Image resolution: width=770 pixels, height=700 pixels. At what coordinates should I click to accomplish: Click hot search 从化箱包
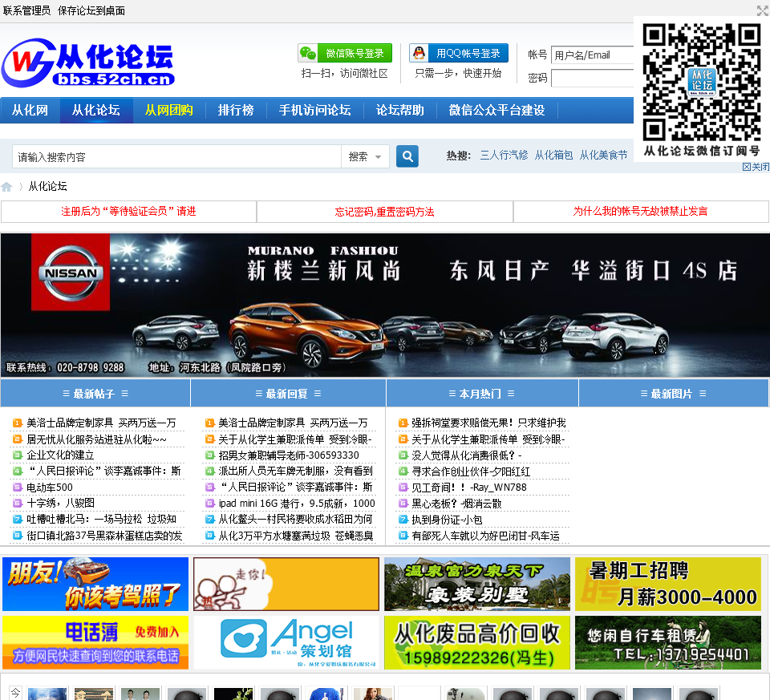coord(553,155)
